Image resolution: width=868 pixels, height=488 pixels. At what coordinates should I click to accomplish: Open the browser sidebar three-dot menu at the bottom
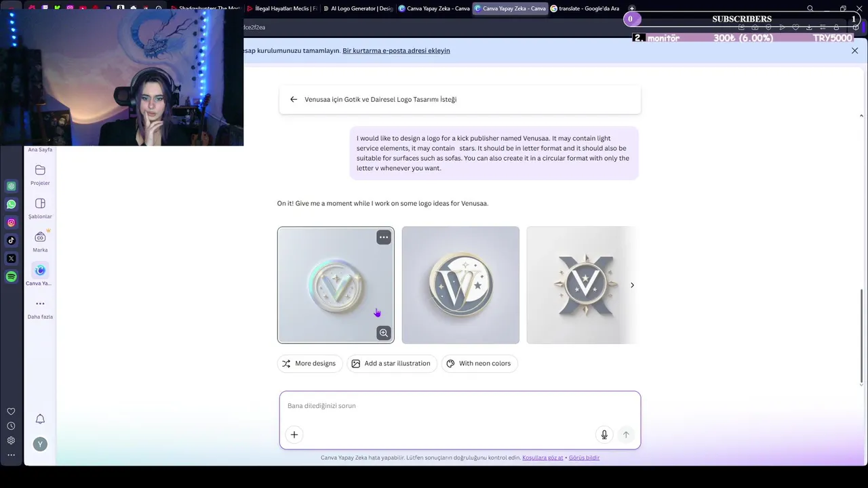point(11,455)
